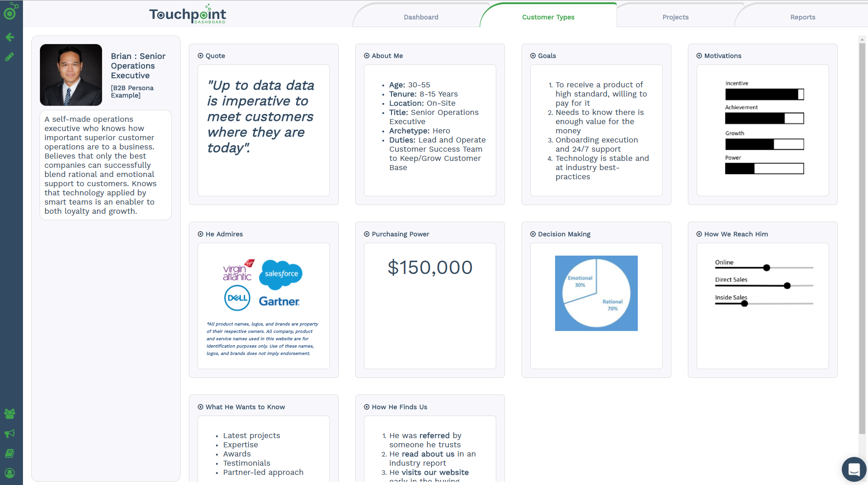
Task: Click the Touchpoint logo icon in sidebar
Action: click(10, 12)
